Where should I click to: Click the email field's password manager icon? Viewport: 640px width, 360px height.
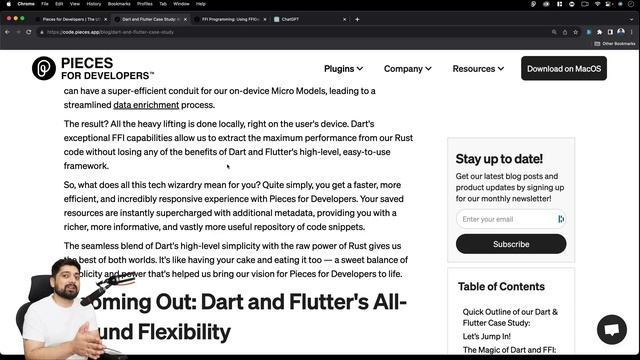tap(561, 219)
